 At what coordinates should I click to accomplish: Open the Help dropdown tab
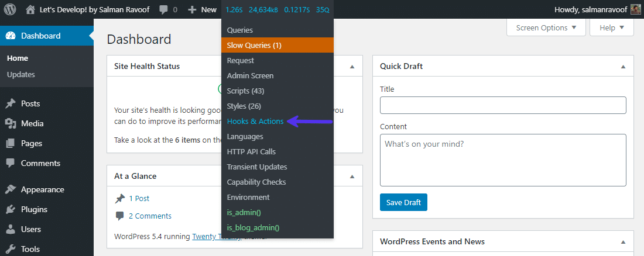612,27
